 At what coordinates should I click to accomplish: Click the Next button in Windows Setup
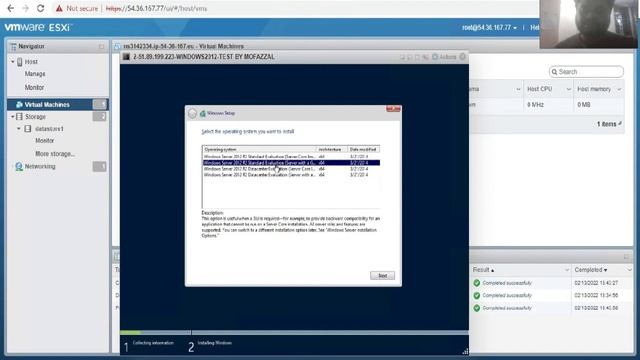coord(382,276)
